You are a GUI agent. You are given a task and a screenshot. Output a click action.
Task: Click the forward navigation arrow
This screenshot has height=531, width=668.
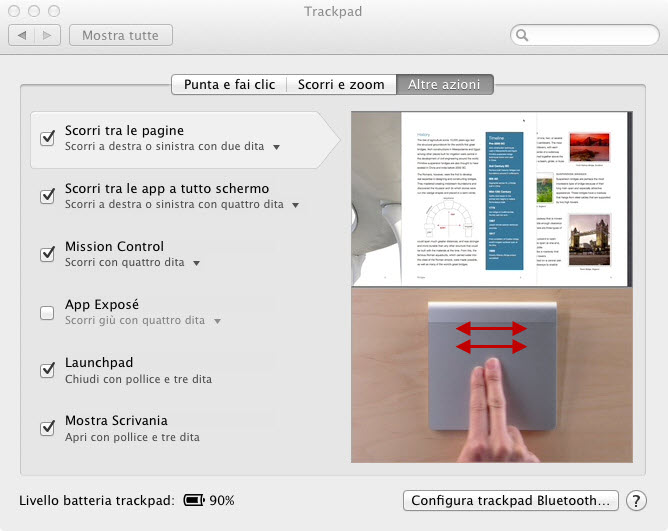(47, 35)
